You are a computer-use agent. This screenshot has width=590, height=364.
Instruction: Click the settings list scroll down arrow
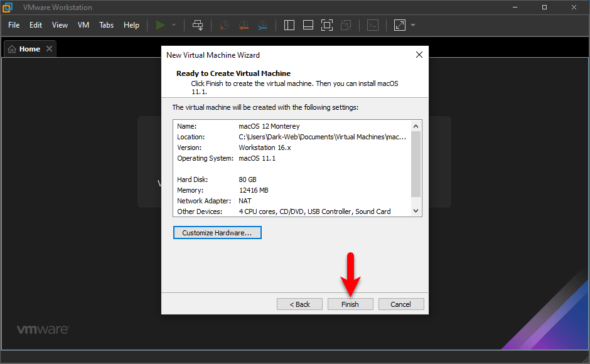point(416,211)
